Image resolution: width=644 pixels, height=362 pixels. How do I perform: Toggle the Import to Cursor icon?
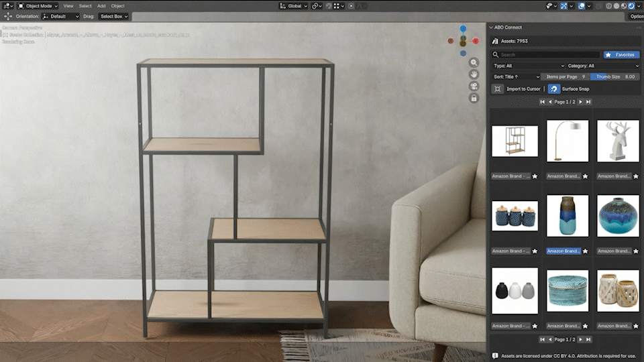[497, 88]
